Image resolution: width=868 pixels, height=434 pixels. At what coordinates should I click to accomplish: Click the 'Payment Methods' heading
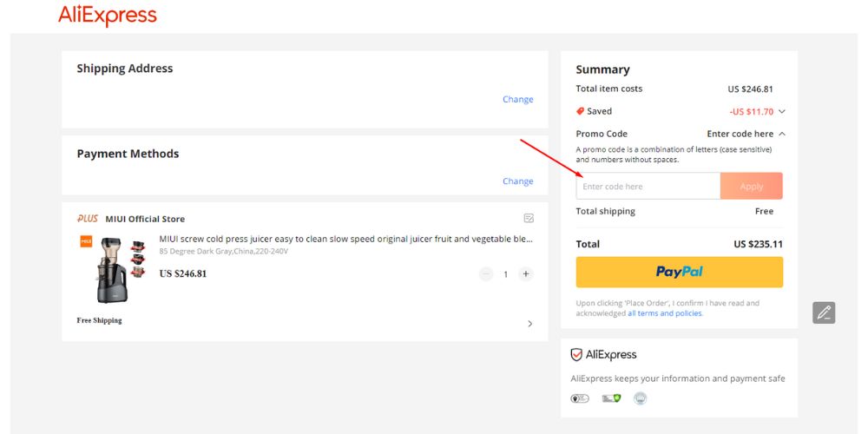click(128, 154)
